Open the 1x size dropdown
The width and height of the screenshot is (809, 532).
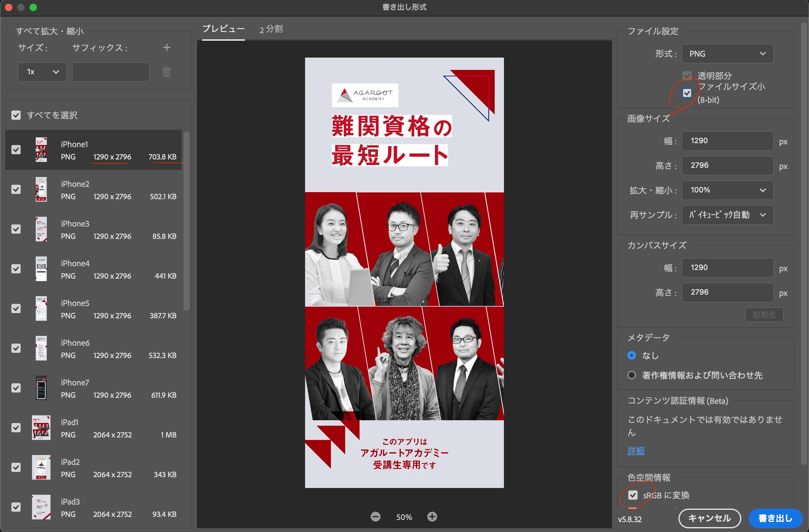tap(42, 72)
